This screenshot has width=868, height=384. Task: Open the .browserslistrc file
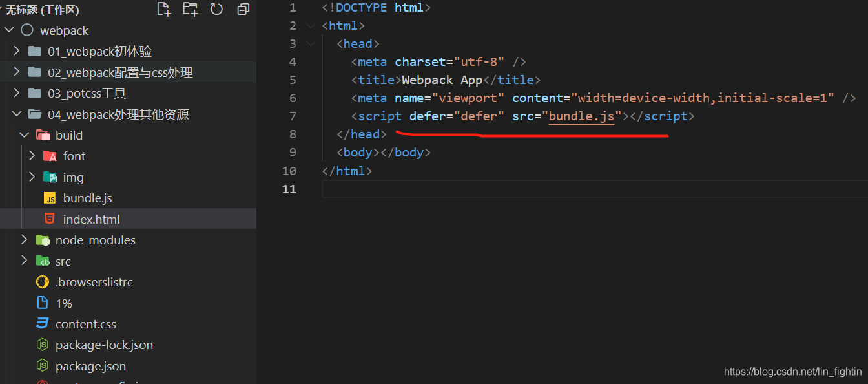click(x=94, y=282)
